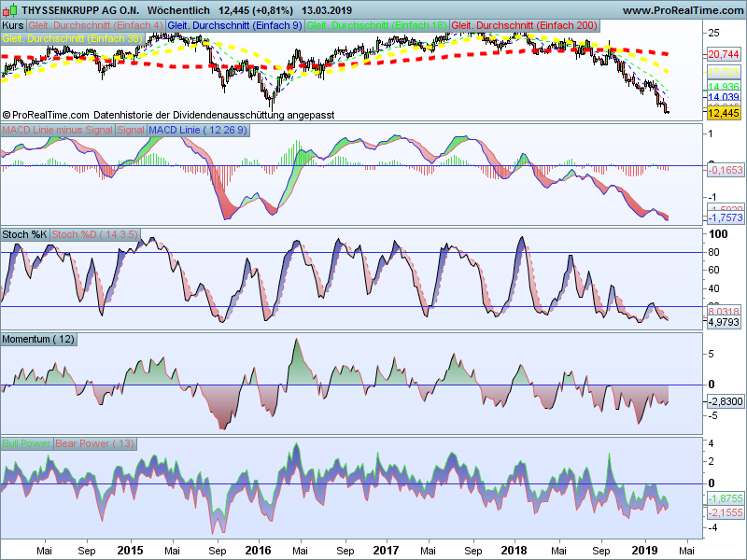Viewport: 747px width, 560px height.
Task: Click the -2,1555 Bear Power value
Action: [726, 512]
